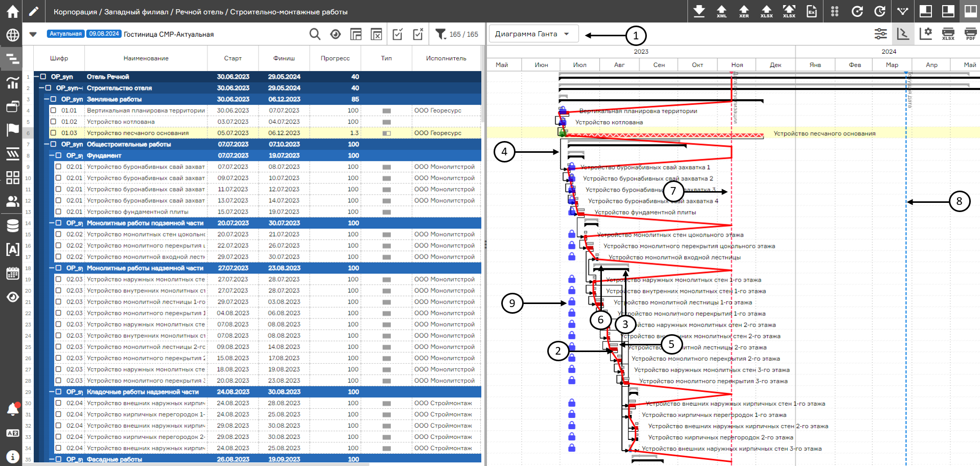
Task: Toggle the eye view icon in table toolbar
Action: coord(335,34)
